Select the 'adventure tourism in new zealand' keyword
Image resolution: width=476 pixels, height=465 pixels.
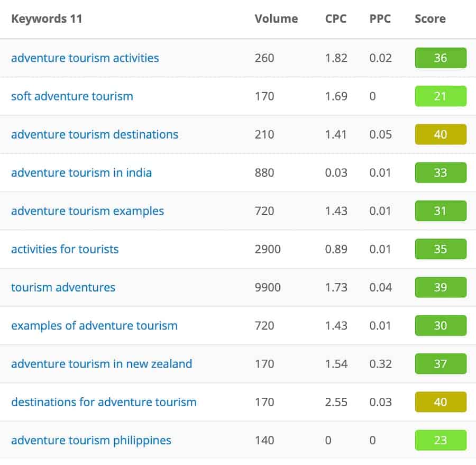tap(101, 364)
